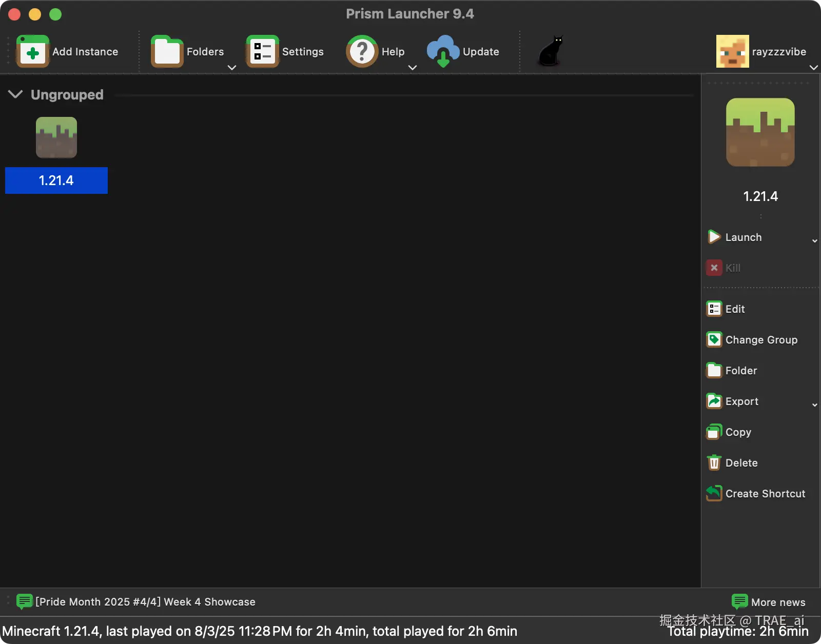Minimize the Prism Launcher window
Image resolution: width=821 pixels, height=644 pixels.
coord(35,14)
